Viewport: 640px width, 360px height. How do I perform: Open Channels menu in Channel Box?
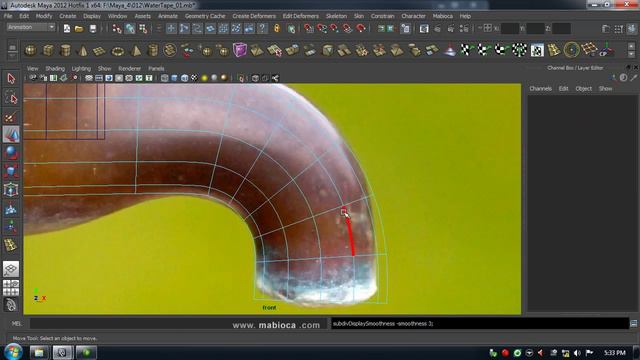tap(540, 89)
